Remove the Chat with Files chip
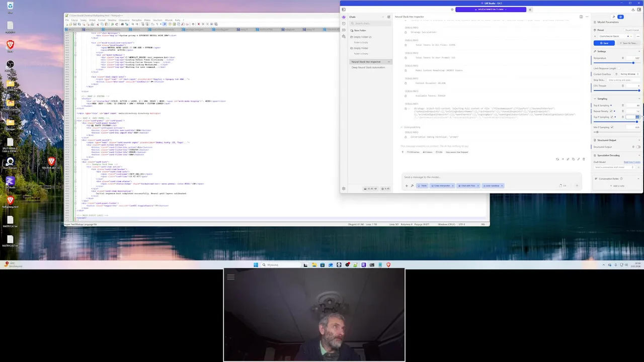This screenshot has height=362, width=644. [x=478, y=186]
